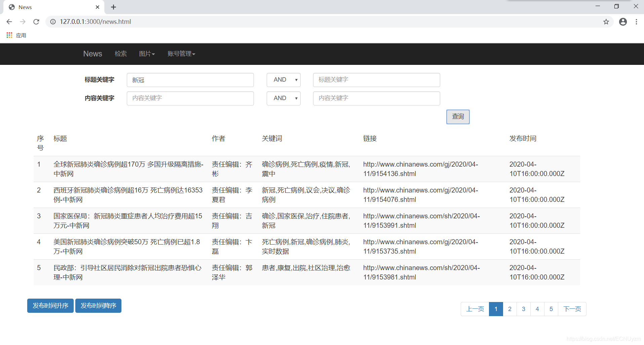Click keywords cell 新冠,死亡病例,议会,决议
Screen dimensions: 644x345
point(306,195)
